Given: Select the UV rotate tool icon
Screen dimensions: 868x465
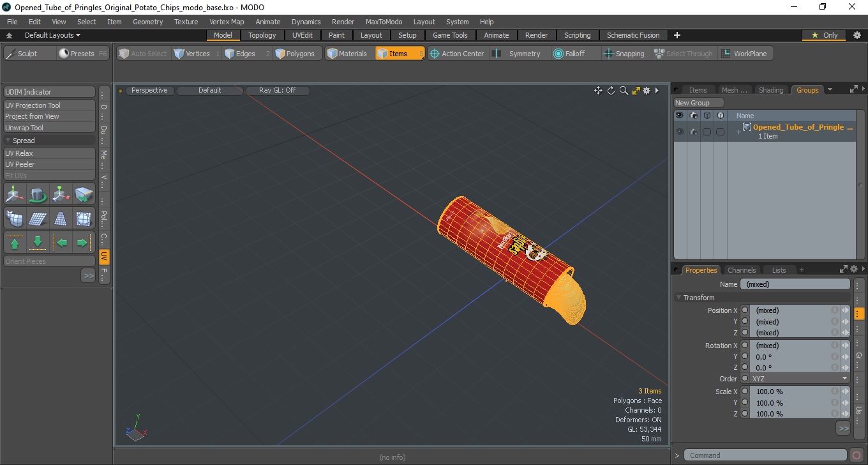Looking at the screenshot, I should click(38, 194).
